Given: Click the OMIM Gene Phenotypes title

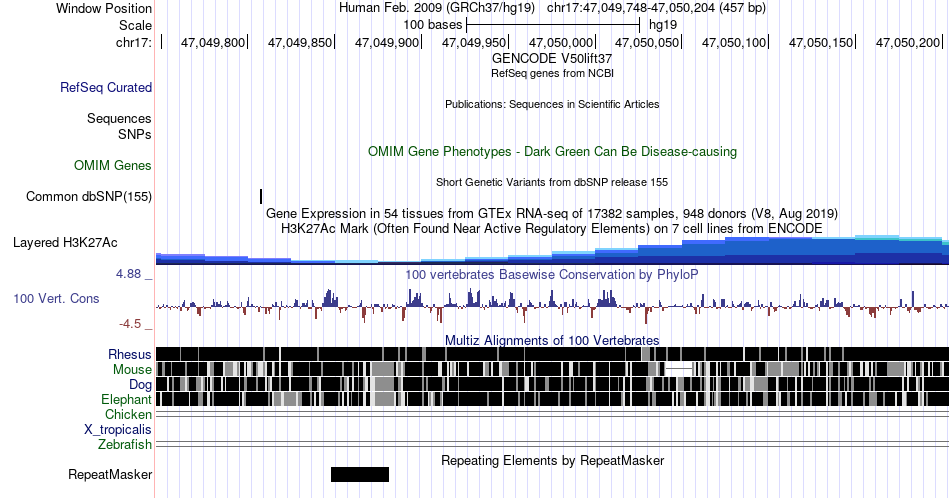Looking at the screenshot, I should tap(552, 151).
